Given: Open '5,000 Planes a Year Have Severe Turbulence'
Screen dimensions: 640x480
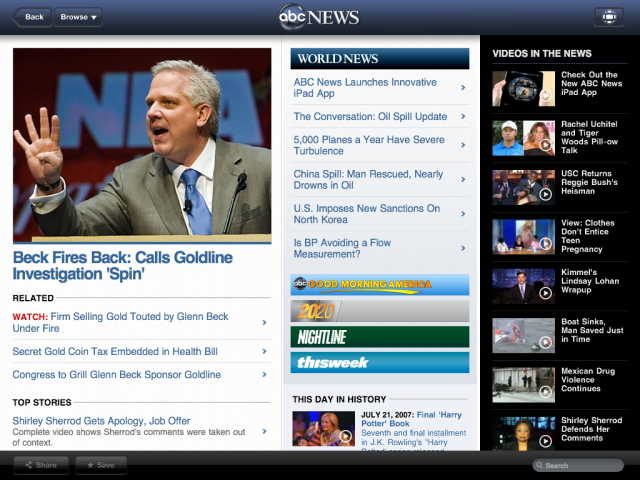Looking at the screenshot, I should pyautogui.click(x=369, y=145).
